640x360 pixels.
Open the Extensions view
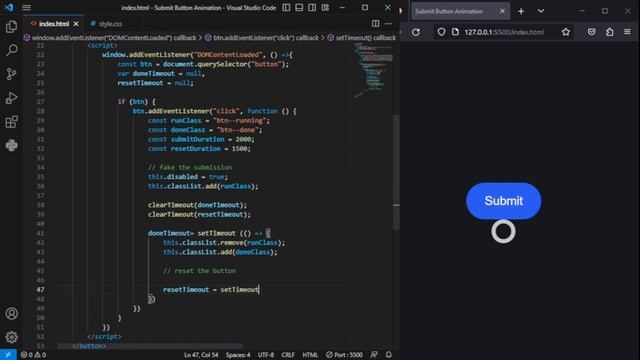click(x=11, y=122)
